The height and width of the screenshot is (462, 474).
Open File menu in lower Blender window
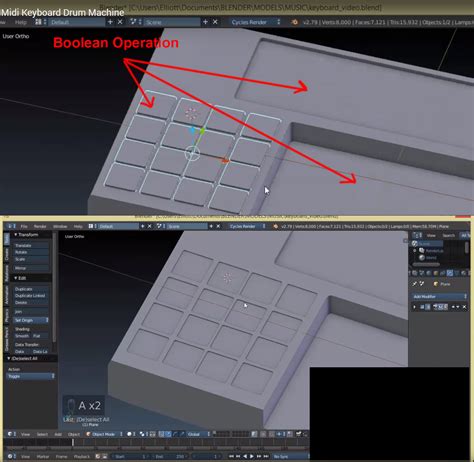click(24, 226)
